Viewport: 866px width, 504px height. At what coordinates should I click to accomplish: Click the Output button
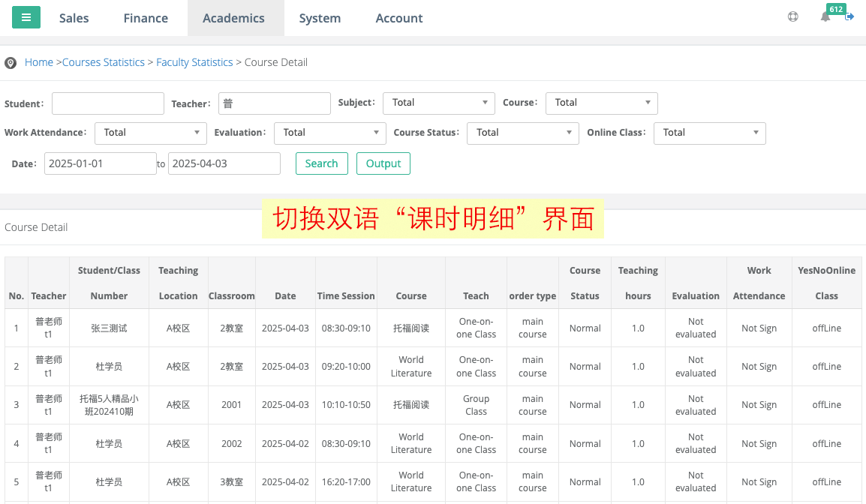click(383, 163)
